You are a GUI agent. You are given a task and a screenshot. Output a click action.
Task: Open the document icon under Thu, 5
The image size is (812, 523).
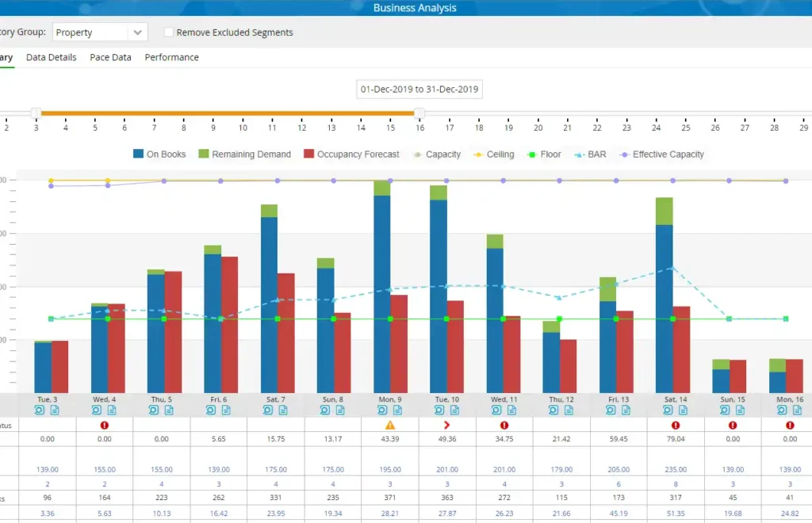coord(169,410)
